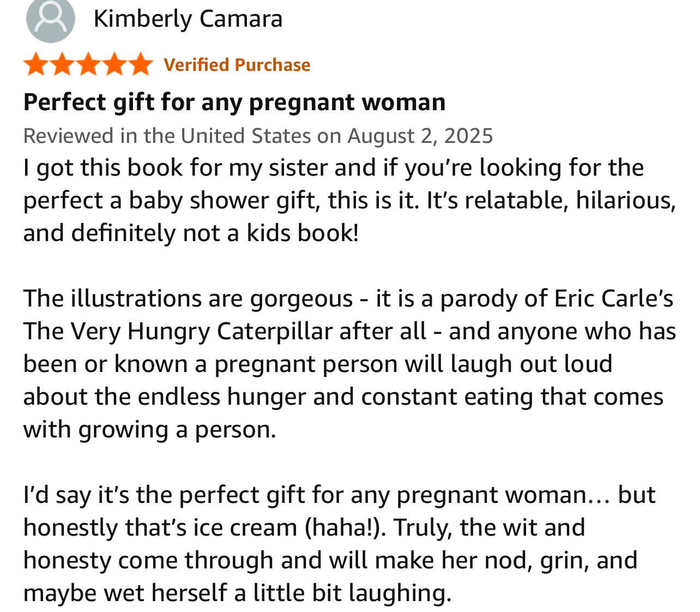Click the paragraph starting "I got this book"
This screenshot has width=700, height=612.
[333, 167]
